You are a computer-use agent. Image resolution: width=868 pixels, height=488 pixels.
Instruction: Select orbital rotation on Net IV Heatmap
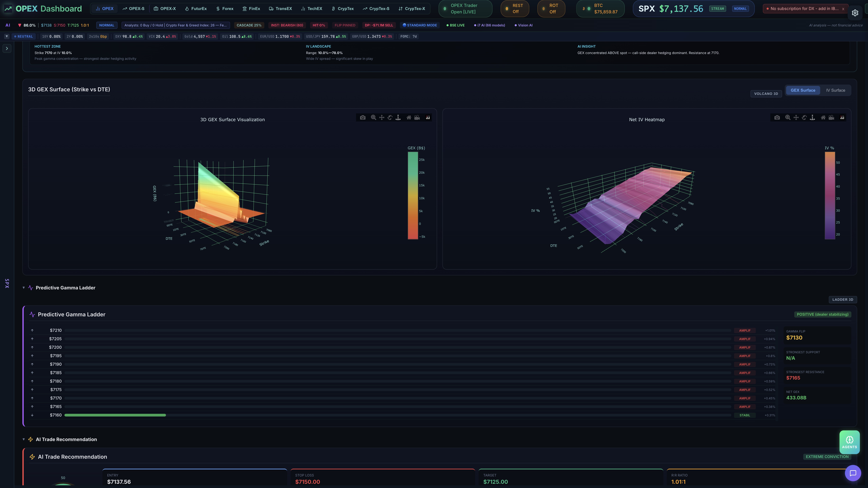(x=804, y=118)
